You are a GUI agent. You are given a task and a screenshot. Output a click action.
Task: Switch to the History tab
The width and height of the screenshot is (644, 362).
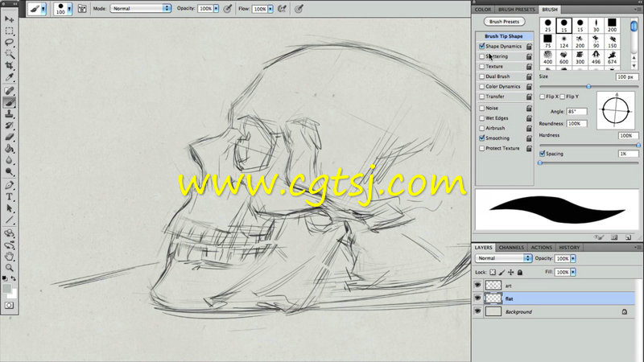[569, 248]
